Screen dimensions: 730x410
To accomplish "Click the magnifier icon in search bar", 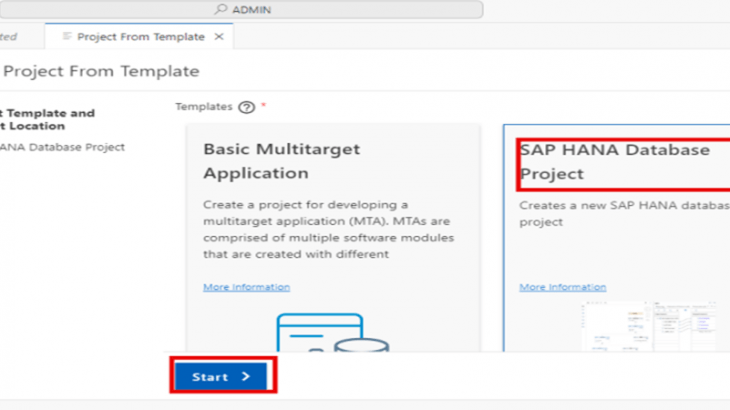I will click(x=221, y=9).
